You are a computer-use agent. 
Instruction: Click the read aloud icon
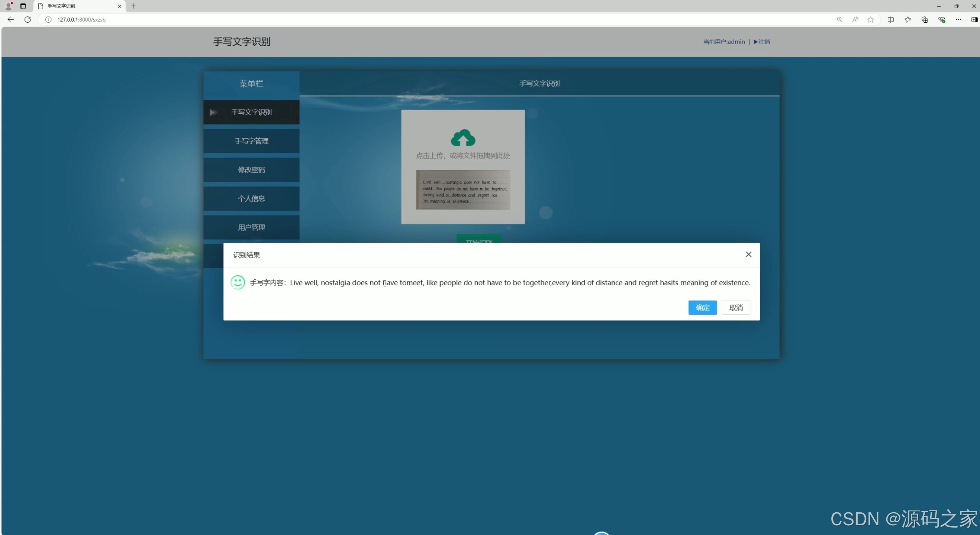point(855,19)
